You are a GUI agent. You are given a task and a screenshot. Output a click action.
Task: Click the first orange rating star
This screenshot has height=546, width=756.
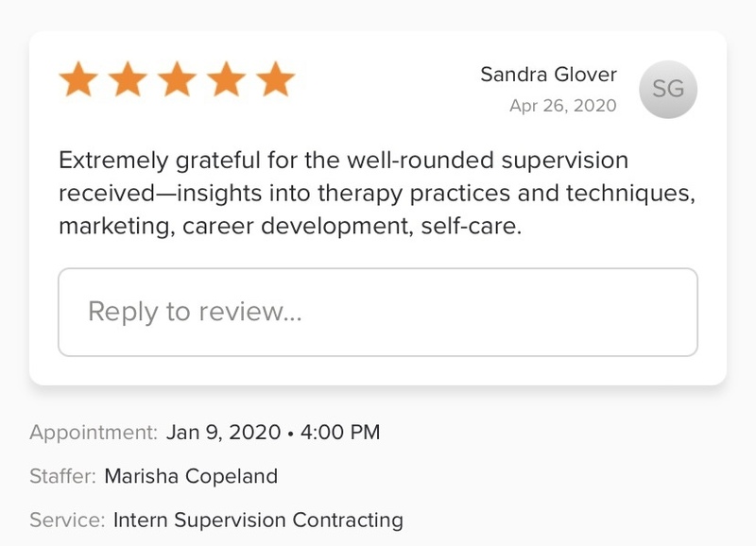point(78,81)
